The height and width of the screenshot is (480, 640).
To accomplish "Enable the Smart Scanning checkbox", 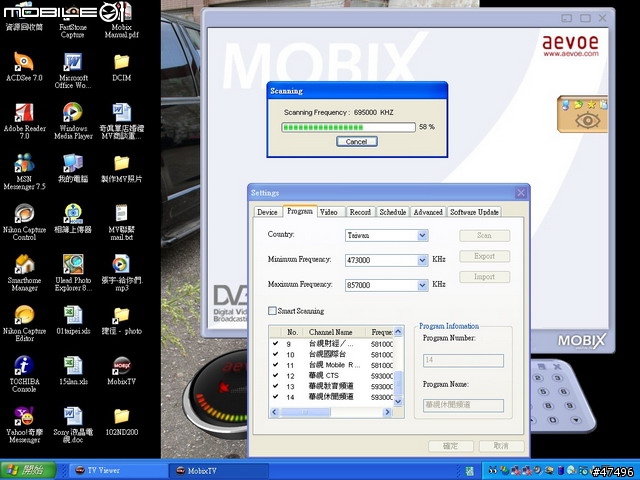I will tap(272, 311).
